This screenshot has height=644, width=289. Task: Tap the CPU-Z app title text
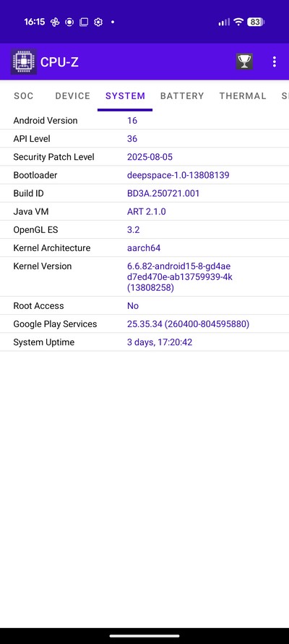click(x=59, y=62)
